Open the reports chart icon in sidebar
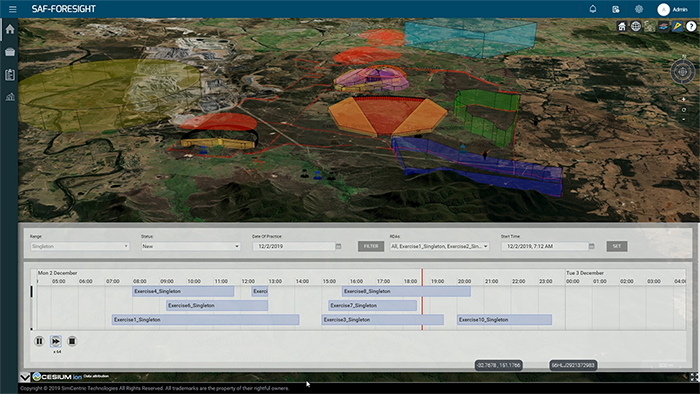The height and width of the screenshot is (394, 700). coord(10,96)
